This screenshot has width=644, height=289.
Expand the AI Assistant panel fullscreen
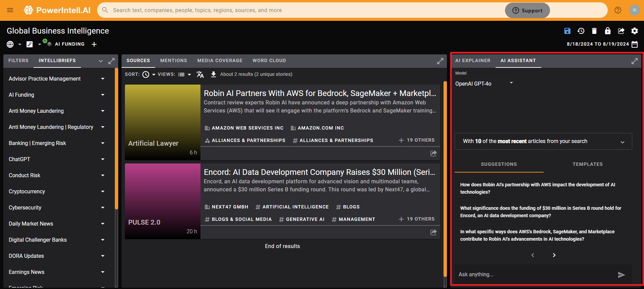pyautogui.click(x=635, y=61)
